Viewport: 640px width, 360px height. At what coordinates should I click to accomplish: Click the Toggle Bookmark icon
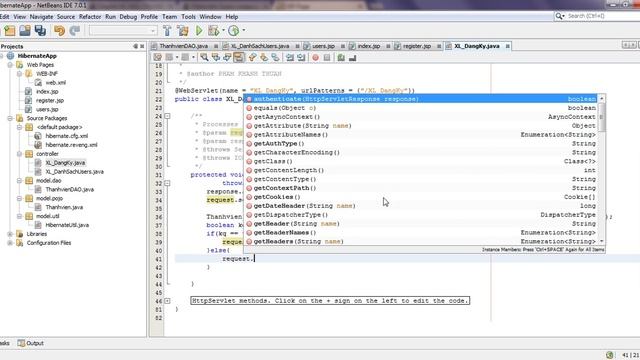276,58
